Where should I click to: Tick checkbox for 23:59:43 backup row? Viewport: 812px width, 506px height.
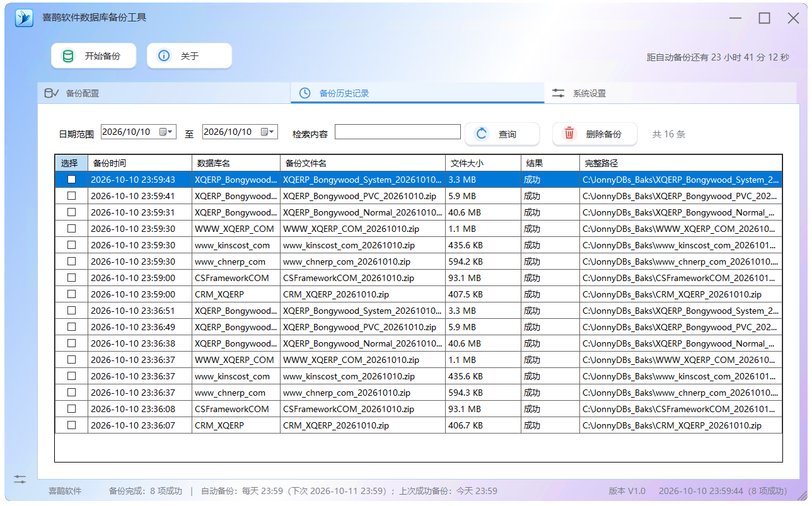tap(71, 180)
